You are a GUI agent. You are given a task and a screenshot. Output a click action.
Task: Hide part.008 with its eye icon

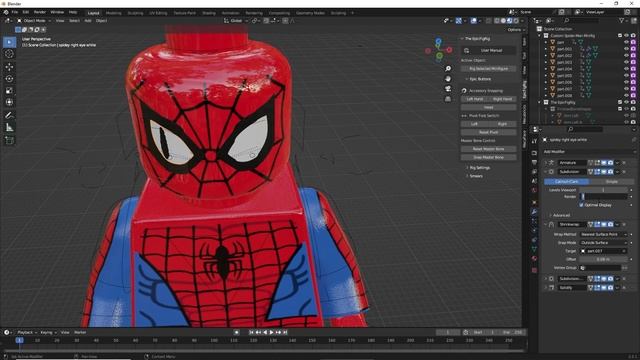pos(627,95)
